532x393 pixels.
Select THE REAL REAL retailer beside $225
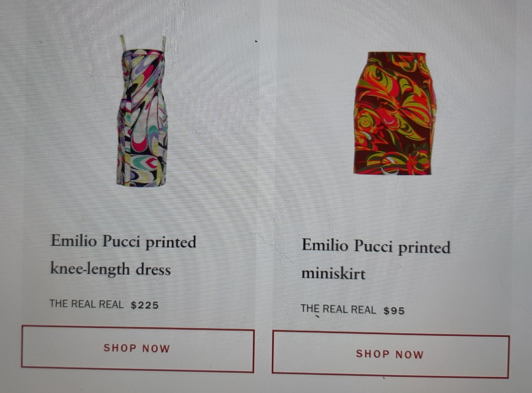[x=87, y=304]
